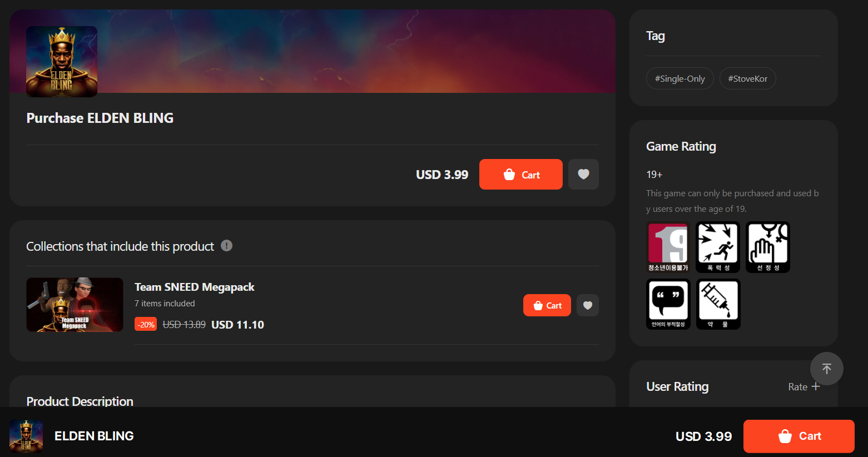Click the inappropriate language rating icon

pos(668,304)
